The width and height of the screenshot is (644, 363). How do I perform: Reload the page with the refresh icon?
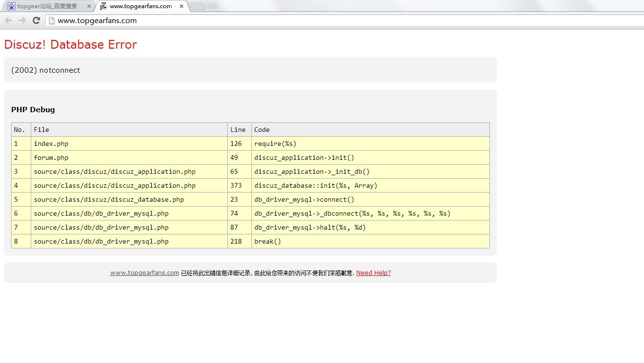coord(36,20)
